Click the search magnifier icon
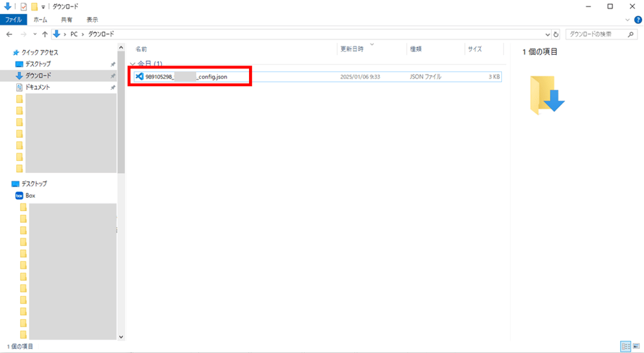Screen dimensions: 644x353 click(632, 34)
